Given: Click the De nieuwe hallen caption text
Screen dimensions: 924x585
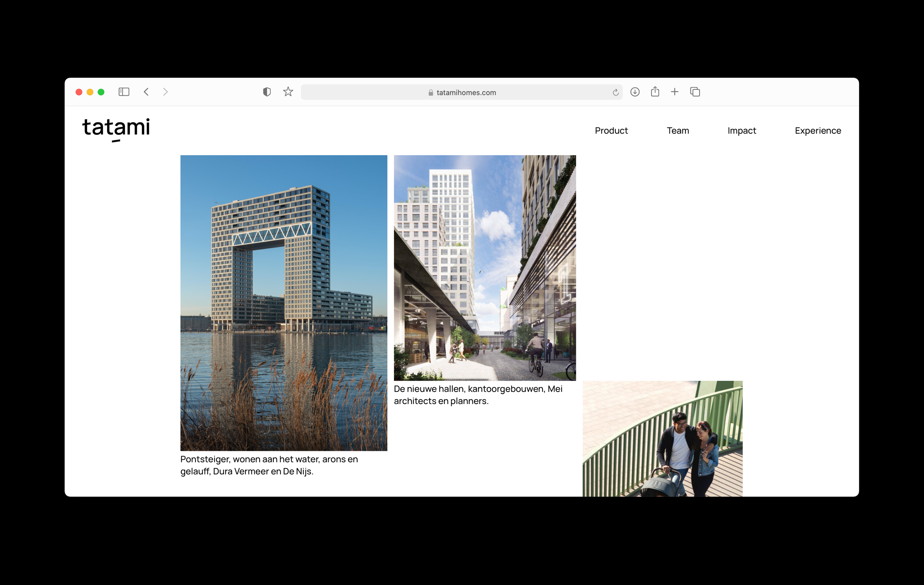Looking at the screenshot, I should 478,395.
